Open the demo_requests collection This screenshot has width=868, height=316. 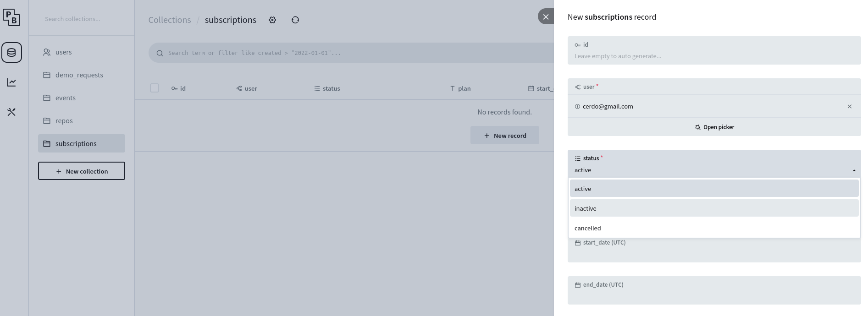click(82, 75)
